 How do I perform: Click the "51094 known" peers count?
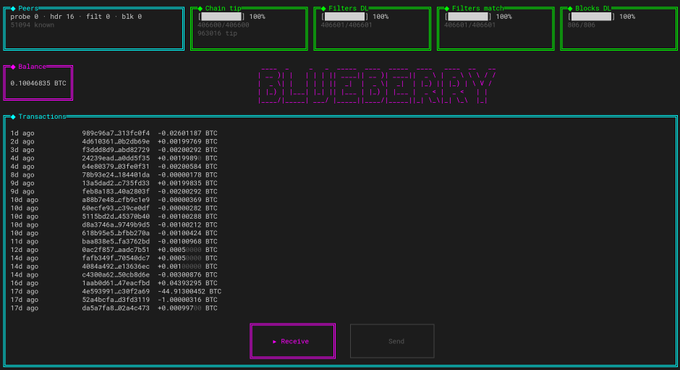pos(32,25)
